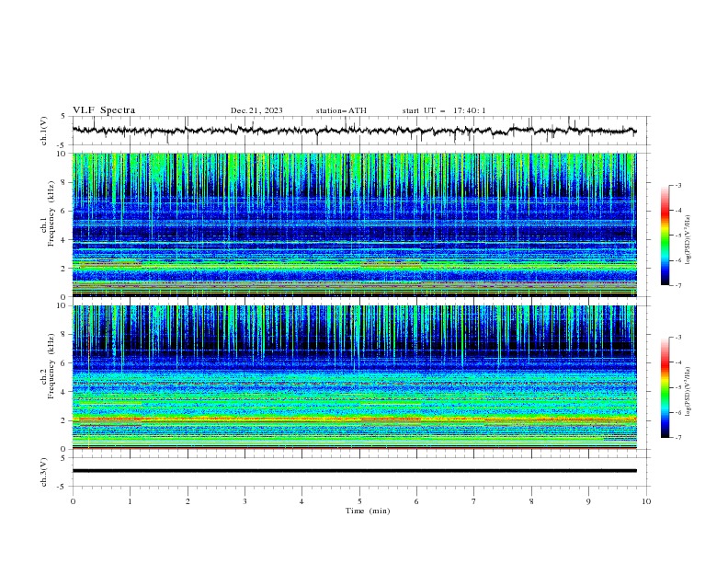Click the 'station=ATH' label
The width and height of the screenshot is (728, 563).
coord(341,110)
